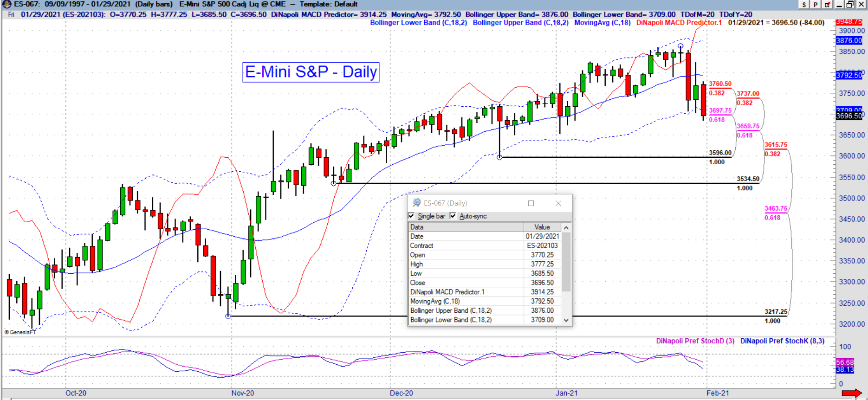
Task: Restore down the ES-067 chart window
Action: click(850, 5)
